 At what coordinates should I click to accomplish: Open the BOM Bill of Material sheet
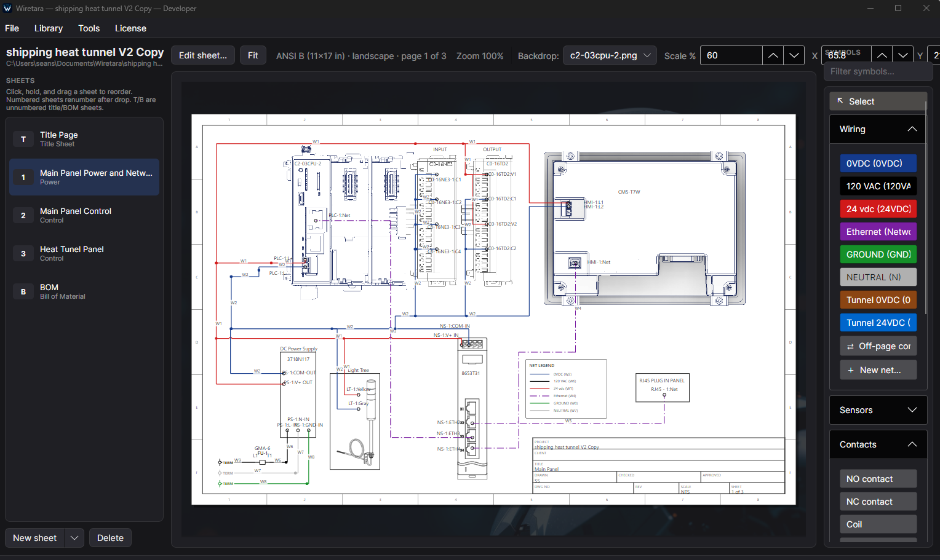pyautogui.click(x=84, y=291)
